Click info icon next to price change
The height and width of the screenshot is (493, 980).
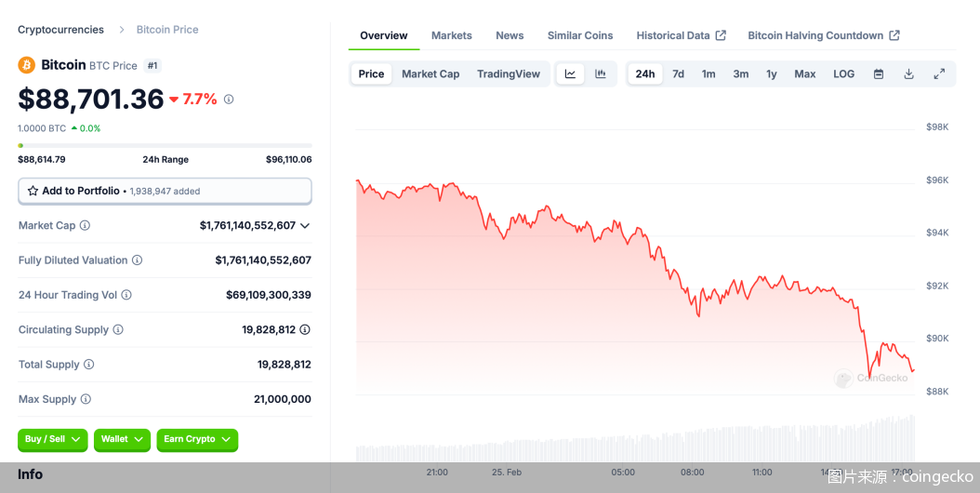click(x=229, y=99)
